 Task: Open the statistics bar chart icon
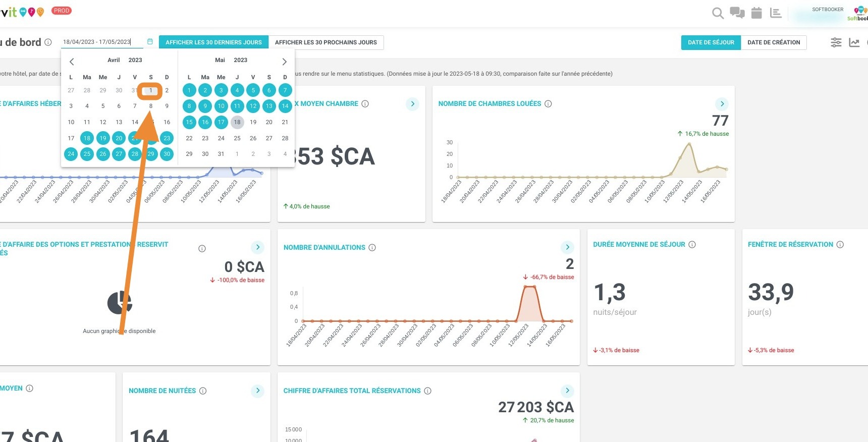click(x=776, y=13)
